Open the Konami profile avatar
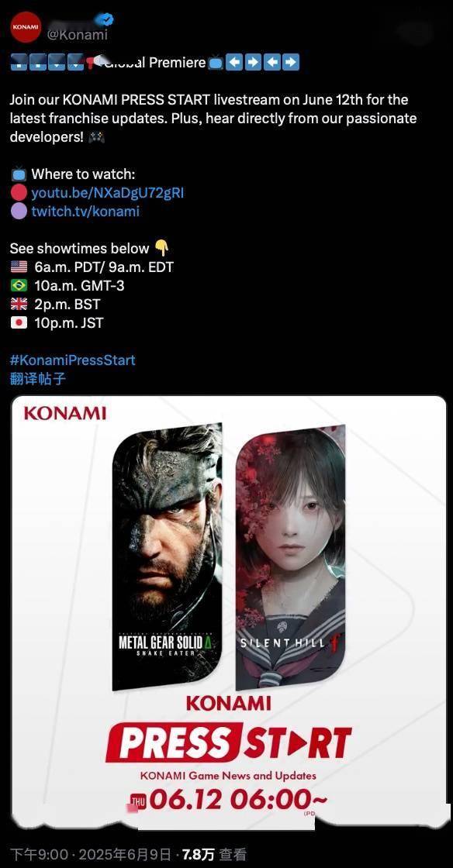Viewport: 453px width, 868px height. [x=26, y=27]
